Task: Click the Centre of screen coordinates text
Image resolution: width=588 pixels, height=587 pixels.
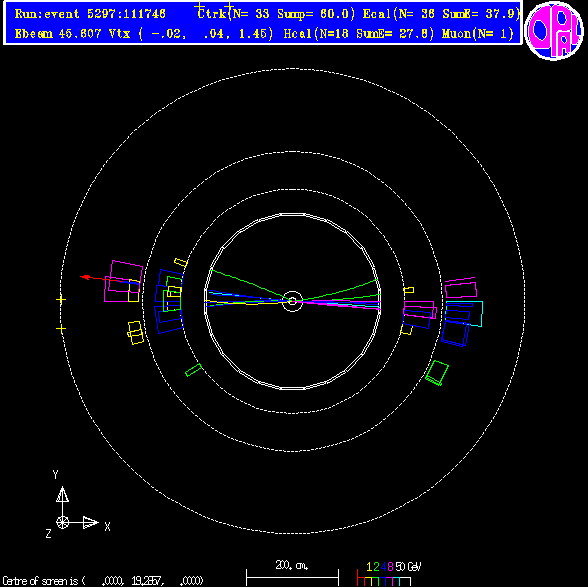Action: [103, 581]
